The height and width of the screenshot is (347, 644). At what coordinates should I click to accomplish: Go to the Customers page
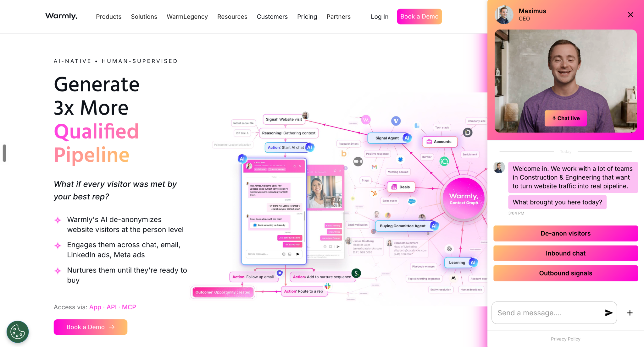[x=272, y=17]
